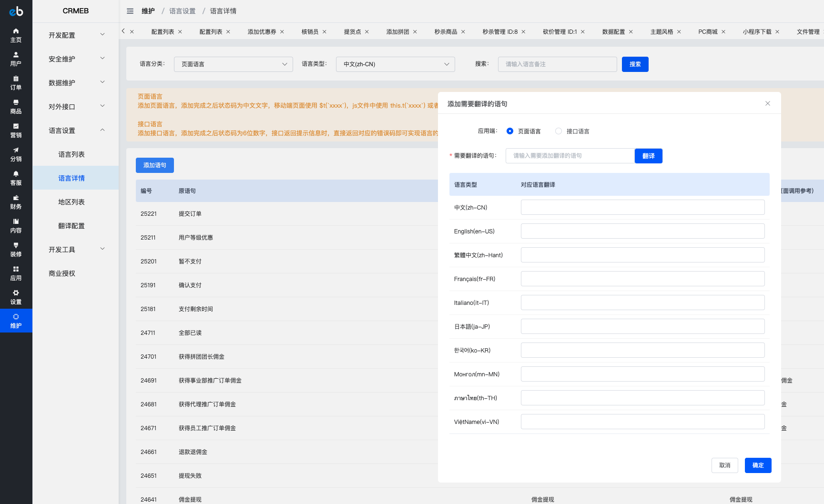This screenshot has height=504, width=824.
Task: Expand the 安全维护 menu
Action: pos(76,59)
